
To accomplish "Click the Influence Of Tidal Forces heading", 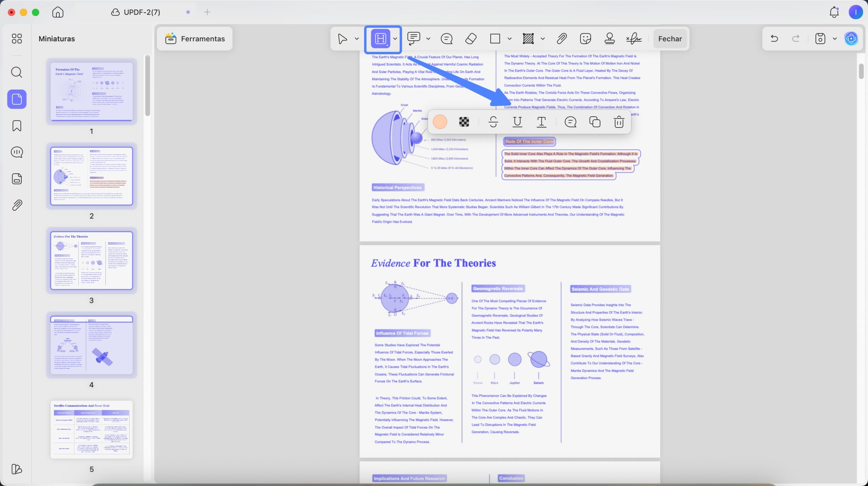I will click(402, 333).
